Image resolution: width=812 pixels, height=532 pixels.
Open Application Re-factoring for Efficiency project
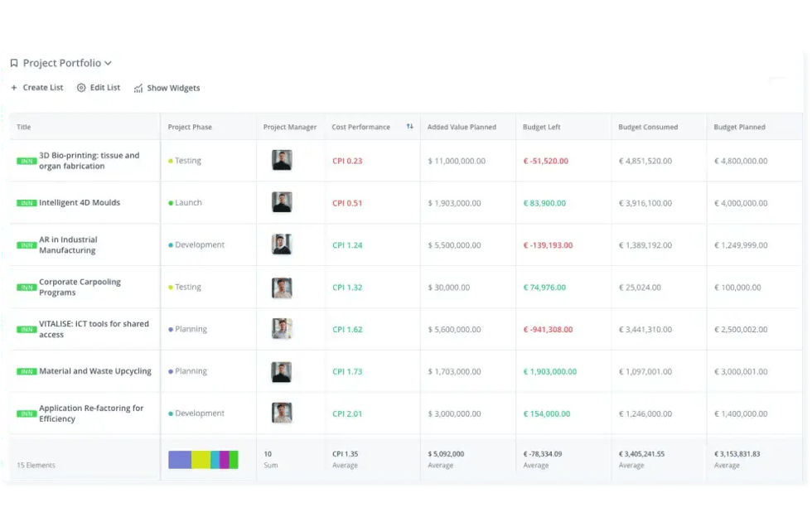(91, 414)
